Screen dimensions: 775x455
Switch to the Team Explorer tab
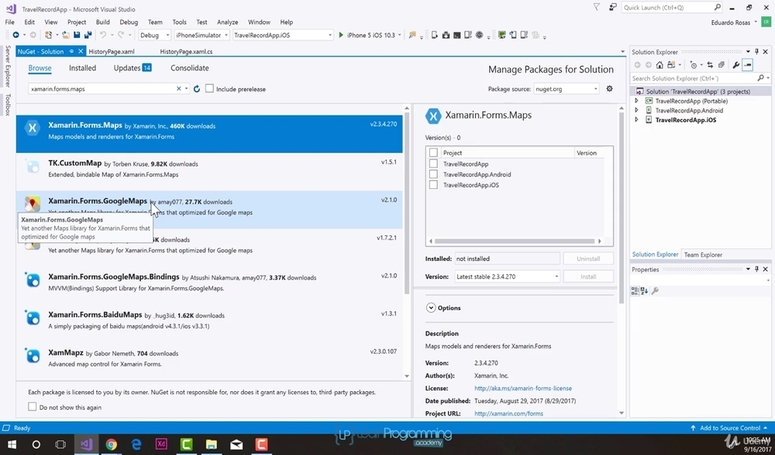[703, 254]
